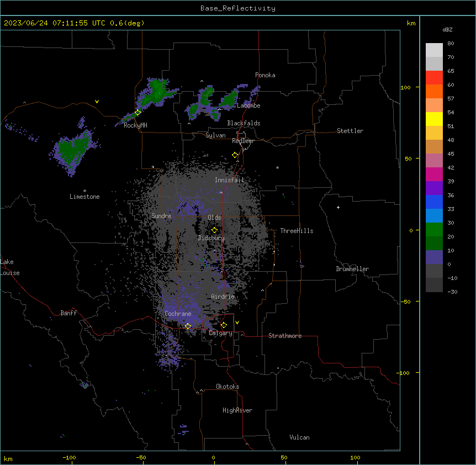This screenshot has height=465, width=476.
Task: Click the yellow diamond marker near RockyMH
Action: 137,112
